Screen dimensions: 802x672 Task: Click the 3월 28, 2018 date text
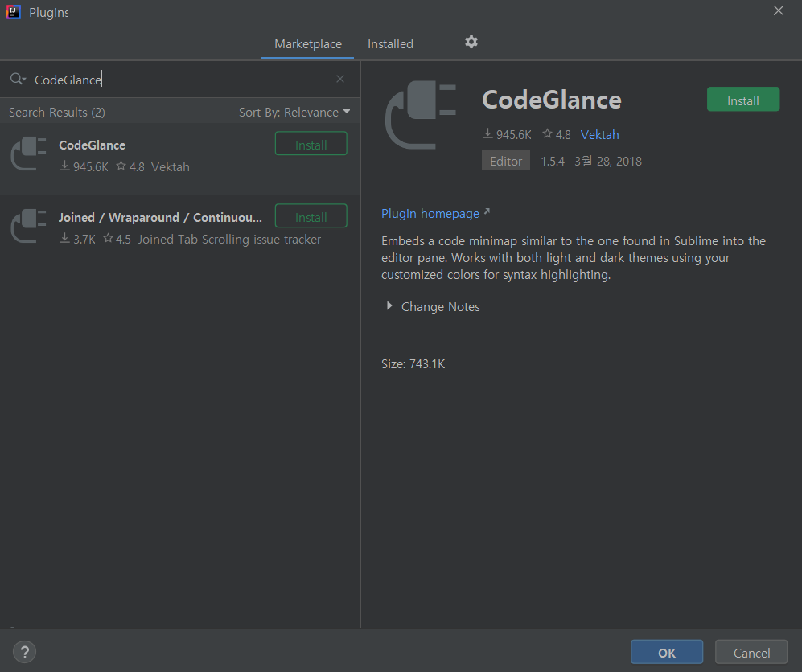[608, 161]
